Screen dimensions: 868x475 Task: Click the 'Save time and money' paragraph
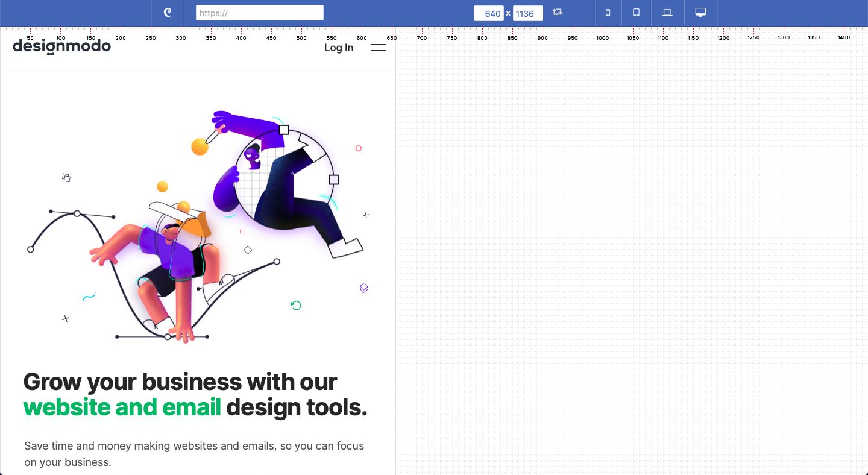194,454
